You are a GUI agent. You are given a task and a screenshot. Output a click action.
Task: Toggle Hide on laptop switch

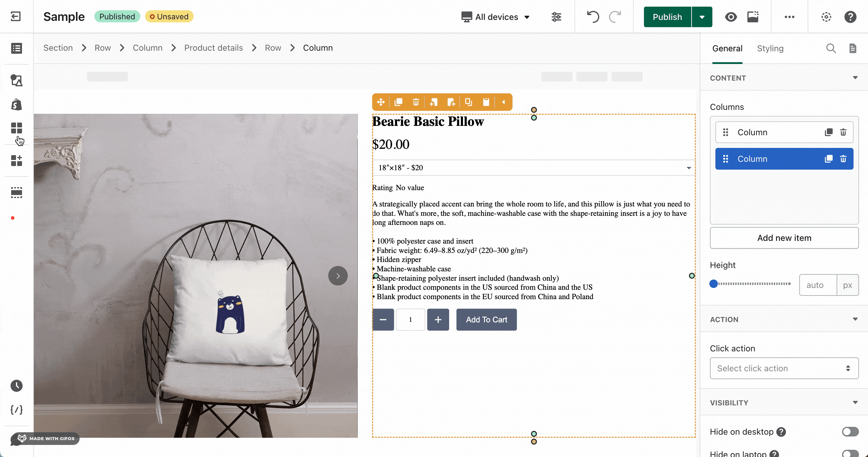click(x=850, y=453)
